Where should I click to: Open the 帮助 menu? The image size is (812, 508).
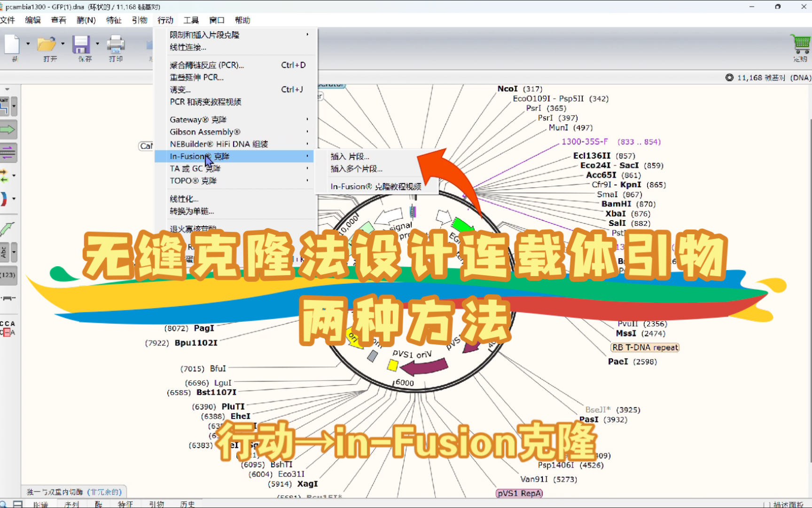click(243, 20)
